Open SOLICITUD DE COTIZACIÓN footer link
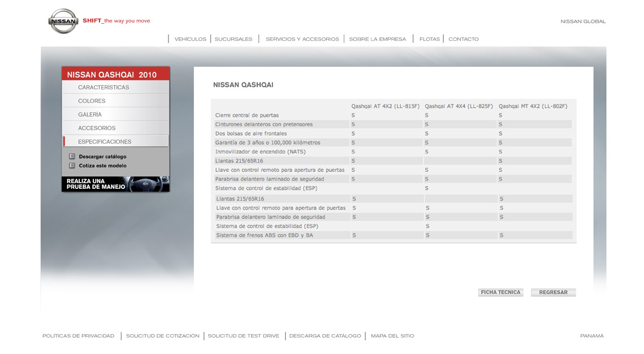The width and height of the screenshot is (644, 354). (x=163, y=336)
